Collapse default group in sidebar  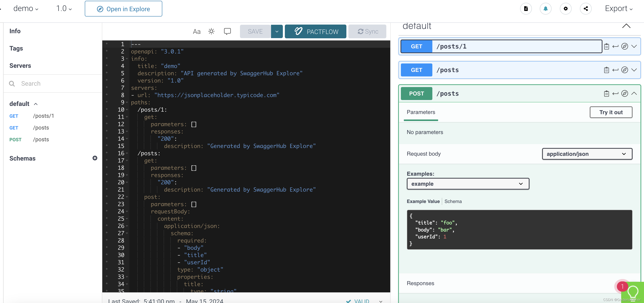point(36,104)
